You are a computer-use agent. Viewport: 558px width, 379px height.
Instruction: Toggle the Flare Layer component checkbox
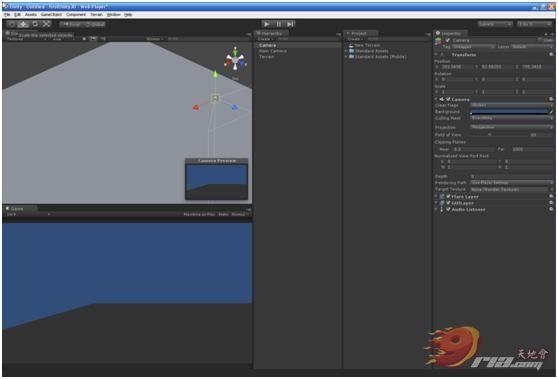point(448,196)
